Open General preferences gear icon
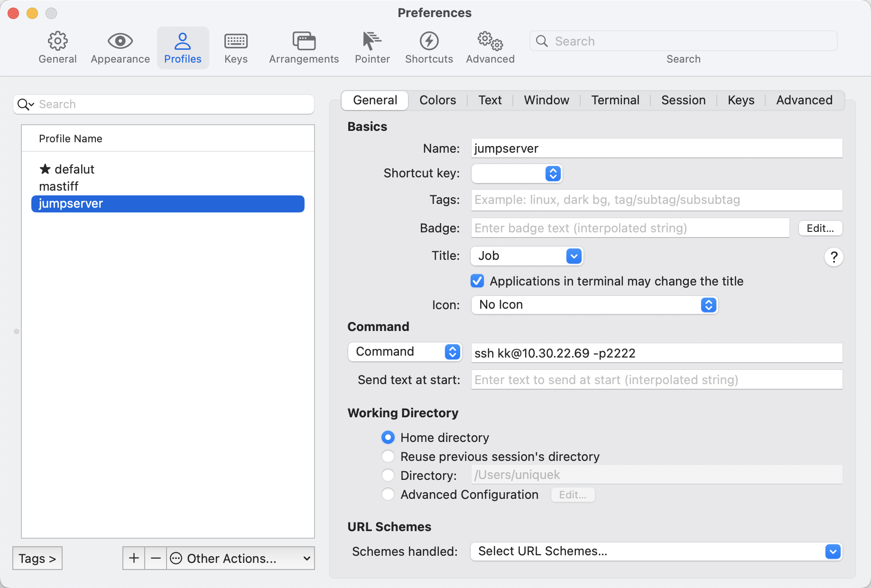Image resolution: width=871 pixels, height=588 pixels. coord(57,42)
